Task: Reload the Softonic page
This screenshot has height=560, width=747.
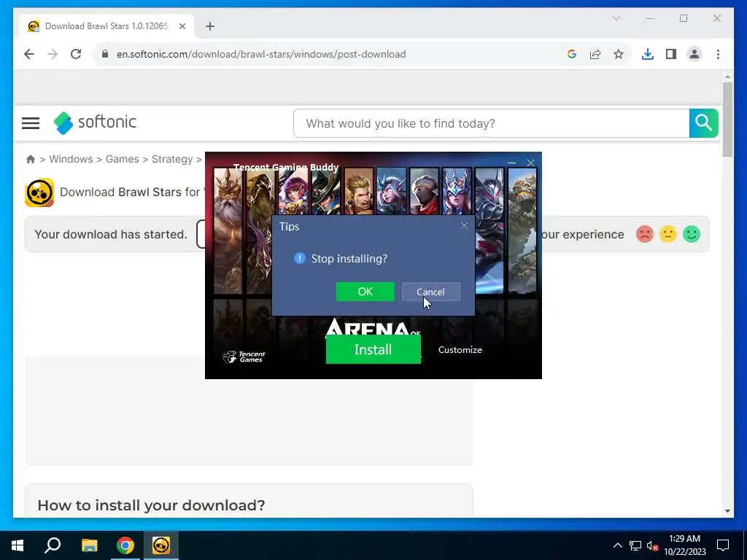Action: click(x=76, y=54)
